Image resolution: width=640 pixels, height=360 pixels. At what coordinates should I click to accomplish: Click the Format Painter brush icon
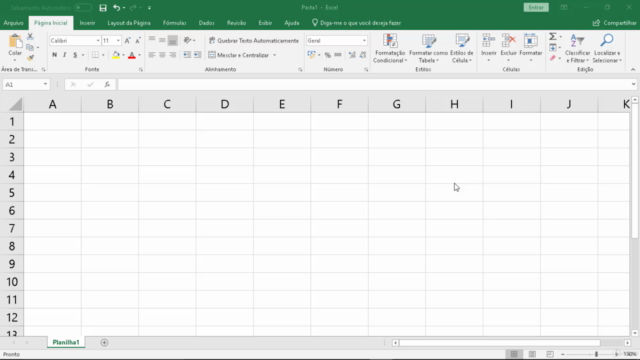(30, 58)
